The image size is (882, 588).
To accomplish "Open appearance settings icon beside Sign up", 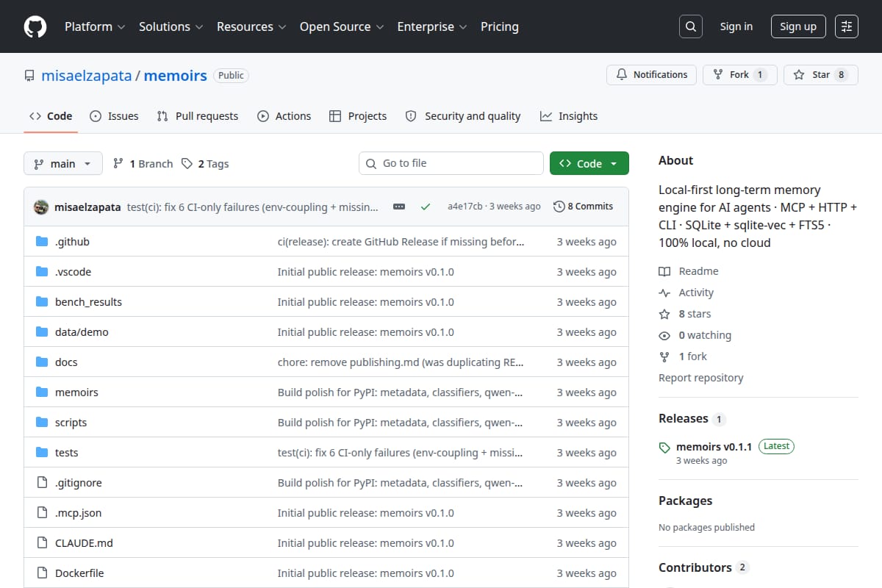I will [847, 26].
